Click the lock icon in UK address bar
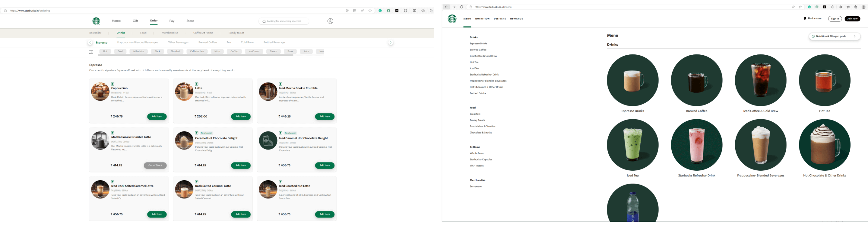Image resolution: width=868 pixels, height=232 pixels. (x=471, y=7)
